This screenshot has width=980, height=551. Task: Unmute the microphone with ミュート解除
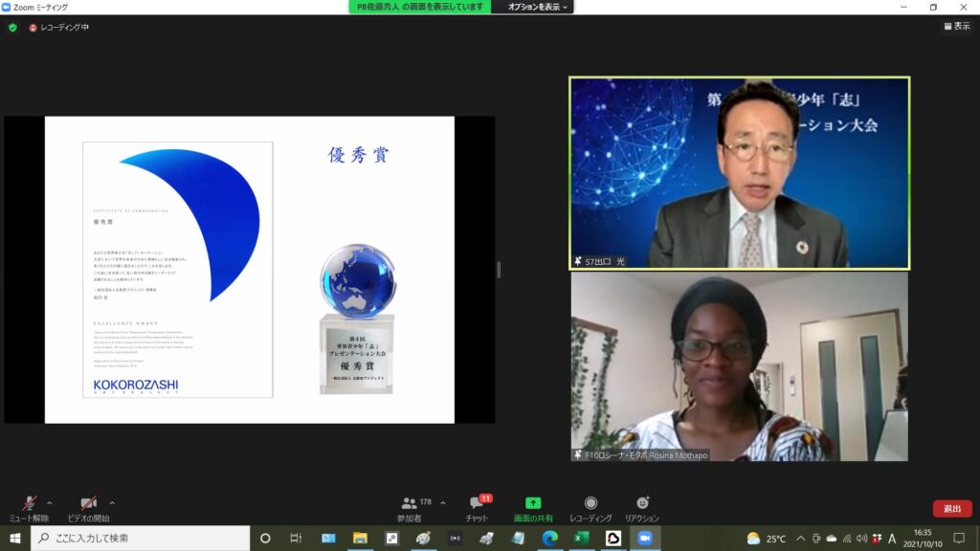coord(29,509)
